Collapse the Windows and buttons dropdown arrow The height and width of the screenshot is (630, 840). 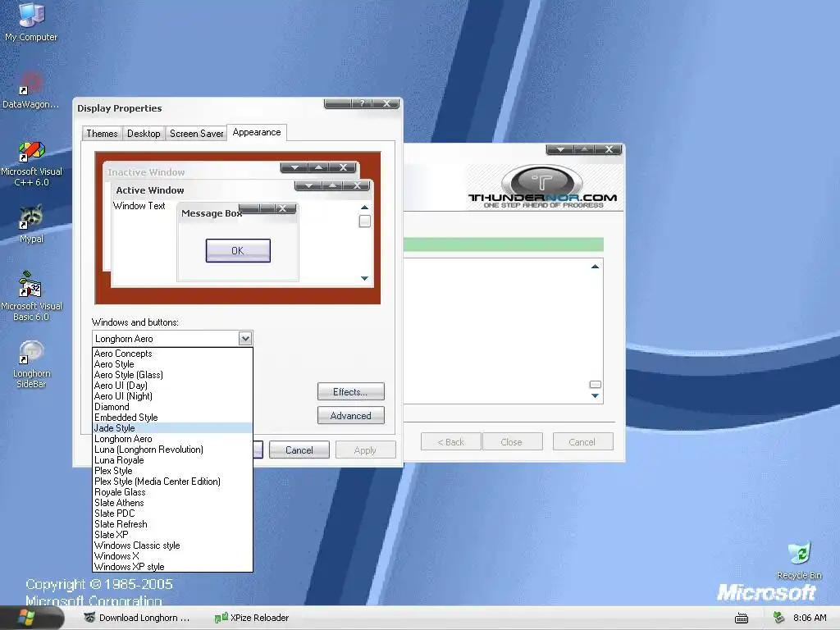pyautogui.click(x=244, y=339)
